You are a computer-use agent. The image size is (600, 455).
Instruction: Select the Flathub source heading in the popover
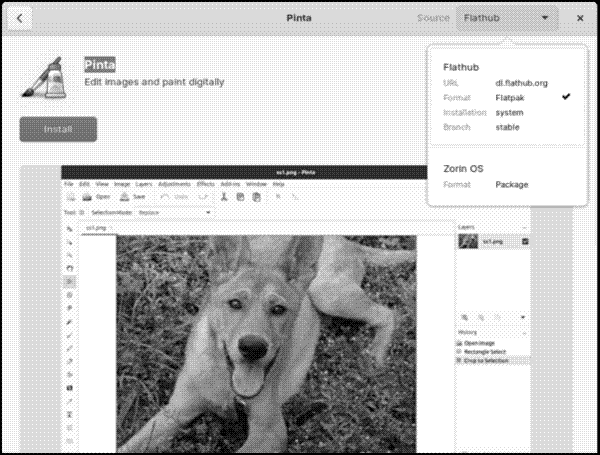click(461, 67)
